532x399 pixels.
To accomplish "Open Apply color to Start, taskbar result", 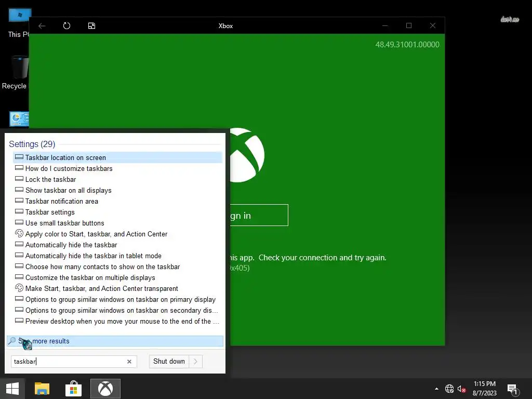I will click(x=117, y=234).
